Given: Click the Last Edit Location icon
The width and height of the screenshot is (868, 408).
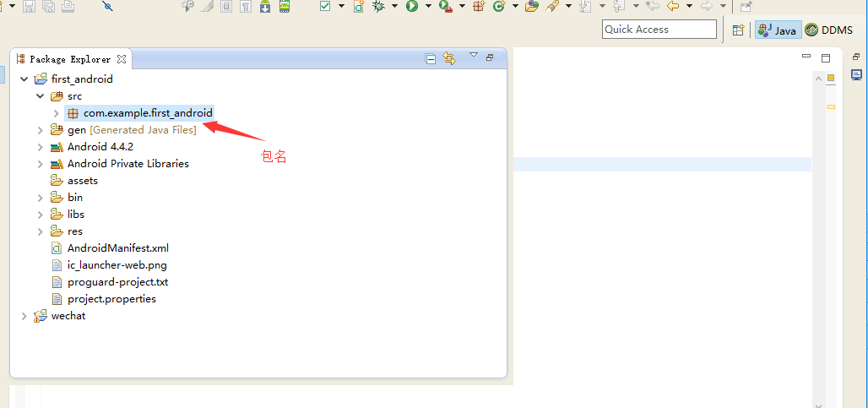Looking at the screenshot, I should click(653, 7).
